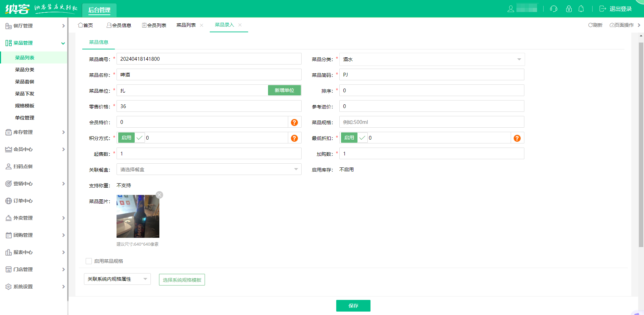The image size is (644, 315).
Task: Expand 库存管理 sidebar menu
Action: coord(34,132)
